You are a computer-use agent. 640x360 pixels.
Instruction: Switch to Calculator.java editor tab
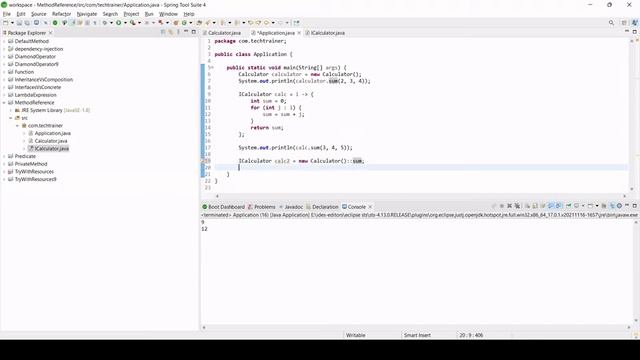coord(224,33)
